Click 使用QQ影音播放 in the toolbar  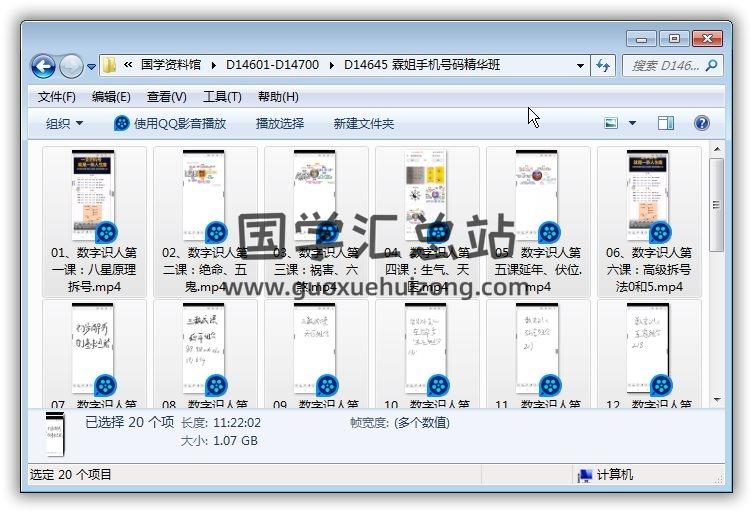click(x=170, y=124)
